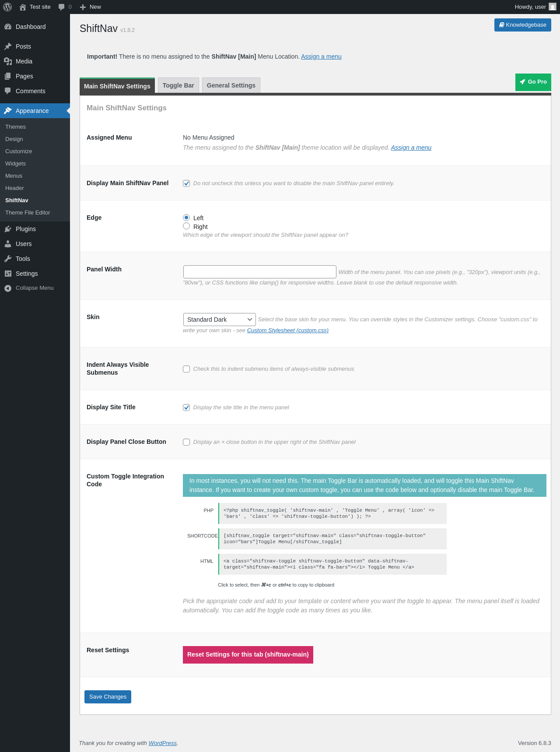
Task: Click the Pages icon in sidebar
Action: (x=8, y=76)
